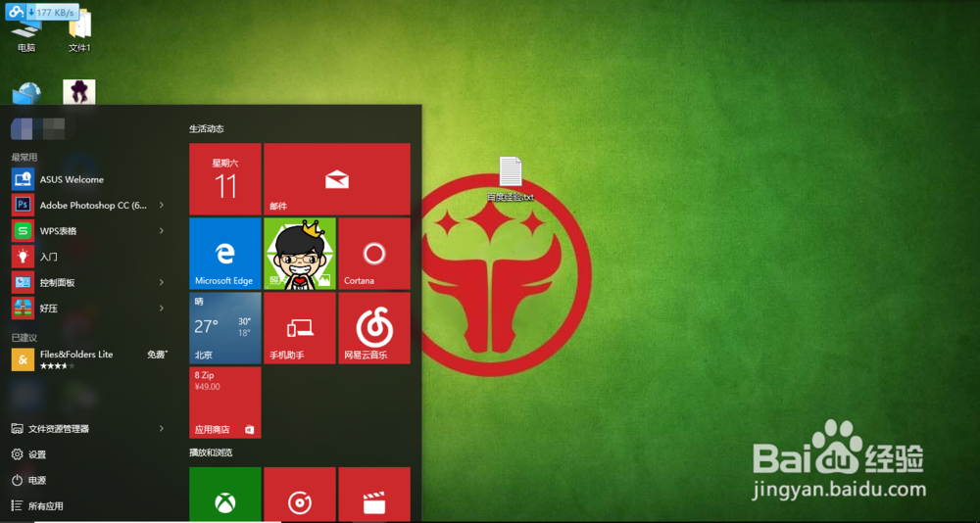Expand 控制面板 jump list arrow
Screen dimensions: 980x523
pos(162,282)
